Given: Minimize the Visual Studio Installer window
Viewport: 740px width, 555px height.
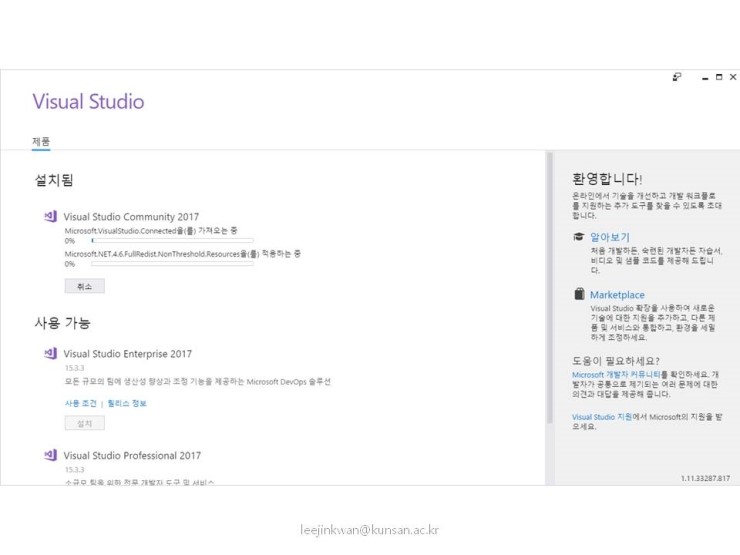Looking at the screenshot, I should (705, 78).
